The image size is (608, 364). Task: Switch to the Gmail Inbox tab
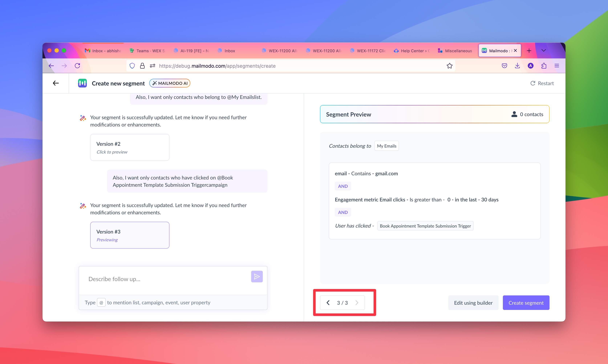tap(103, 51)
